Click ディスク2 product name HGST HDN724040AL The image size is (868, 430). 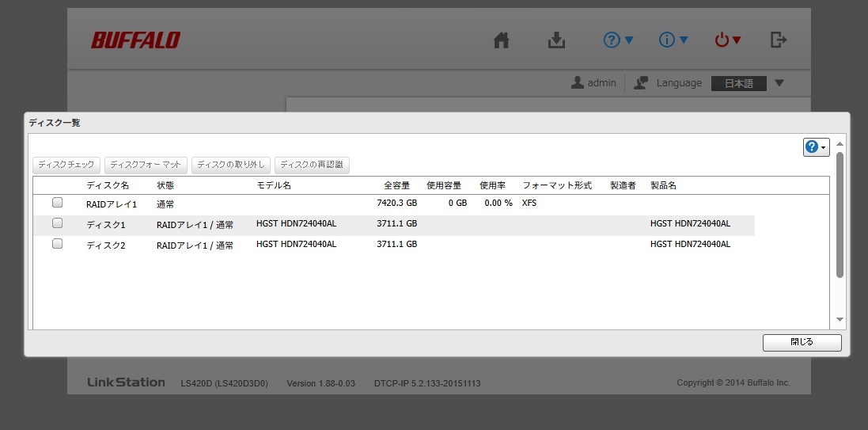click(x=690, y=244)
